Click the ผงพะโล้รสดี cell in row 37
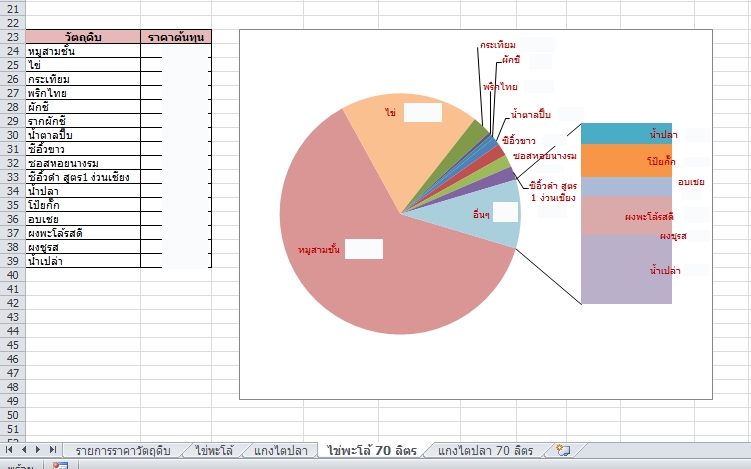Image resolution: width=751 pixels, height=469 pixels. (83, 233)
